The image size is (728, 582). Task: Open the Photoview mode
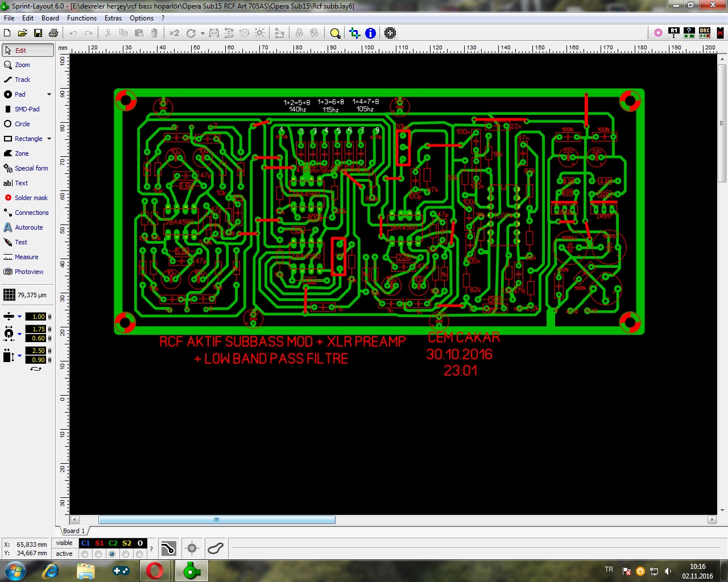tap(28, 272)
